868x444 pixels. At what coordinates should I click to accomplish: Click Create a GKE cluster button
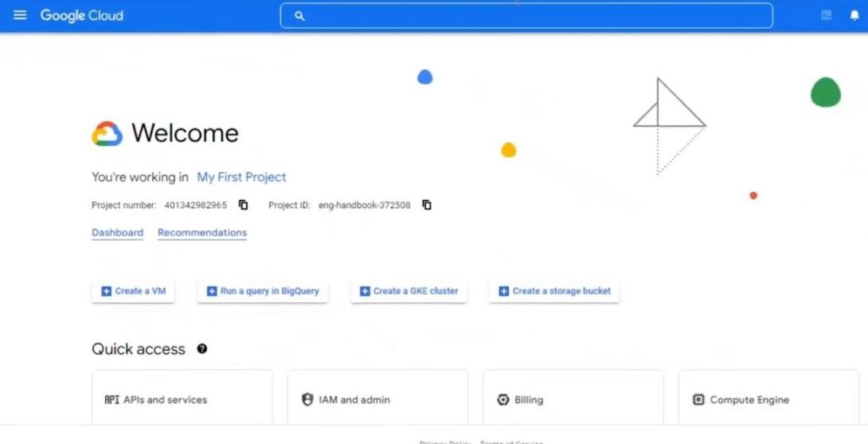[409, 291]
